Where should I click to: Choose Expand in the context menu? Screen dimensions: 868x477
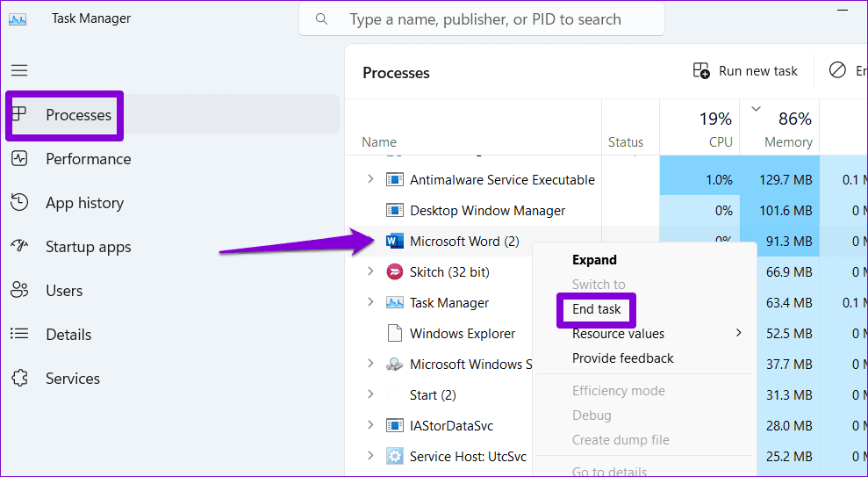(594, 260)
